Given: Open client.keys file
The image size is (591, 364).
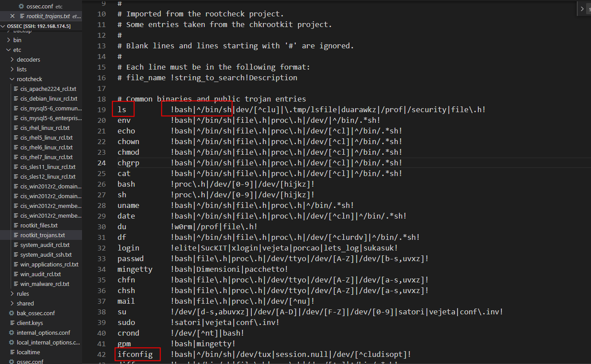Looking at the screenshot, I should pyautogui.click(x=30, y=323).
